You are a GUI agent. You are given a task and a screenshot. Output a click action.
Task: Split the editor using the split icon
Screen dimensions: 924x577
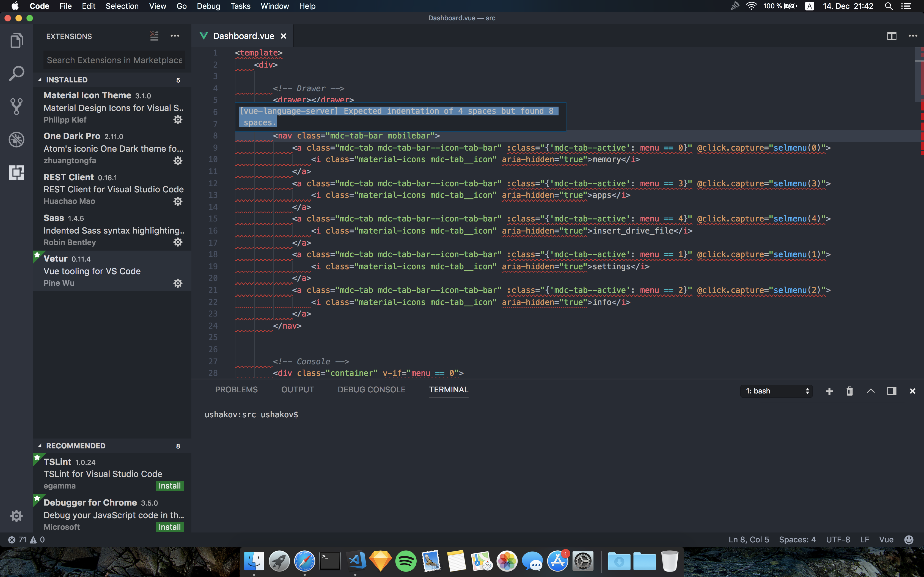pos(892,36)
